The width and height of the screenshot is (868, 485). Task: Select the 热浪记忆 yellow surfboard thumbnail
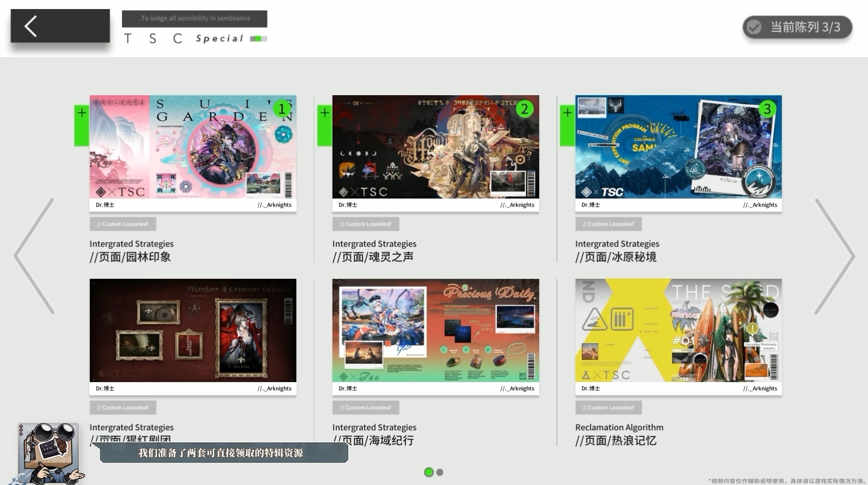[678, 330]
